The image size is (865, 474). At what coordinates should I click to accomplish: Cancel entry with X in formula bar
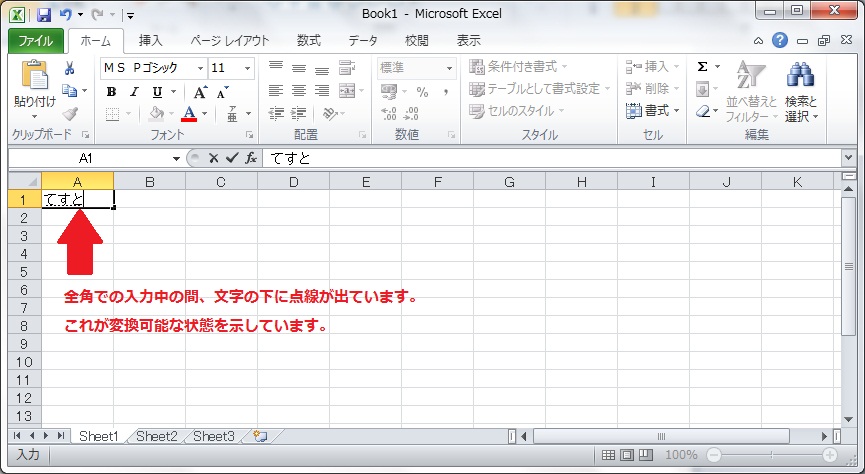tap(213, 158)
